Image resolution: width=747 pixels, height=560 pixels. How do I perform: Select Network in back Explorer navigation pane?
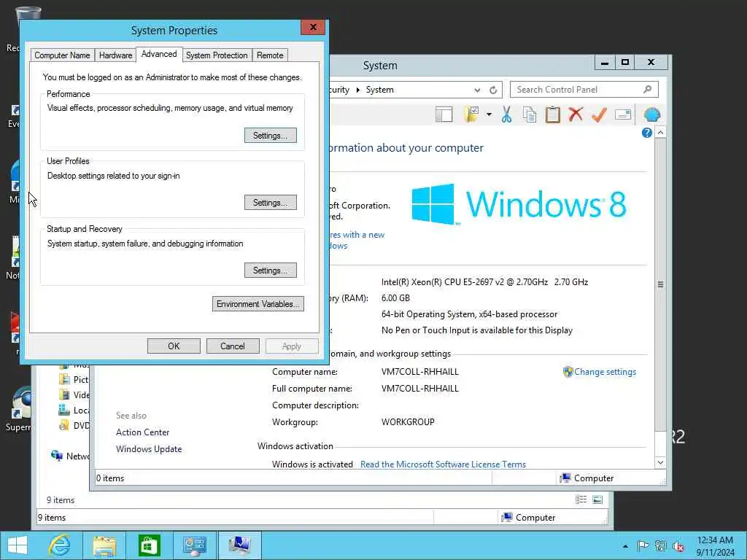[x=70, y=456]
